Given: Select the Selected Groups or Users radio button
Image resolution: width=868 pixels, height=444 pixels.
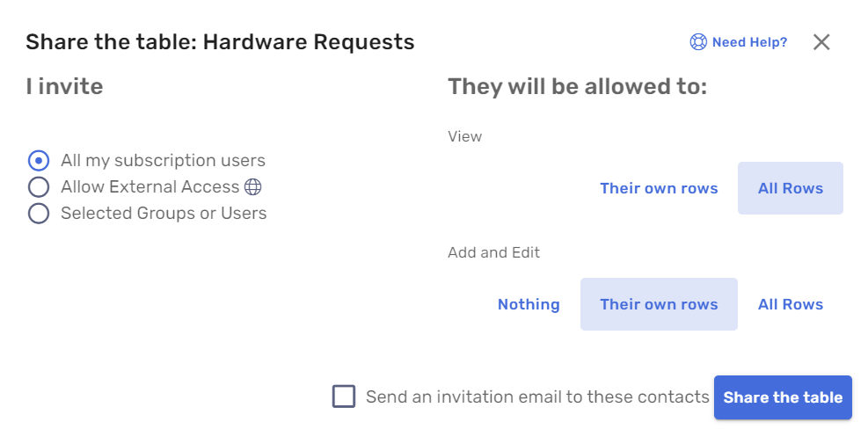Looking at the screenshot, I should click(39, 213).
